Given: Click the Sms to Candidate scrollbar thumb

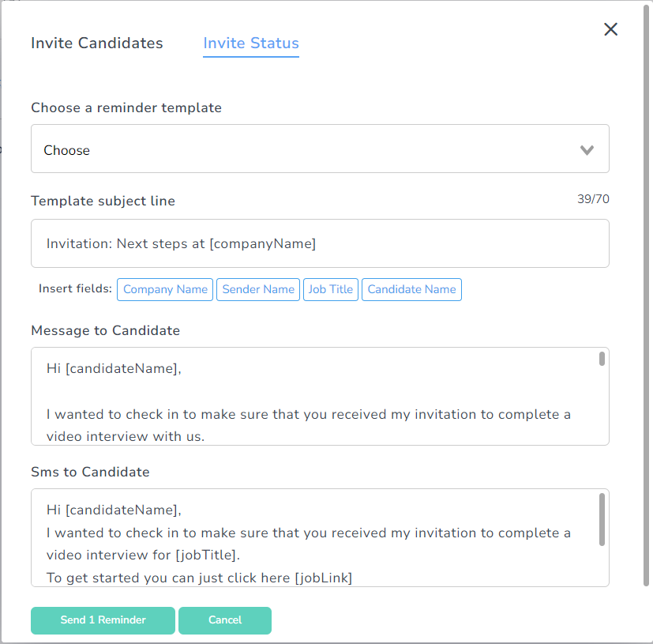Looking at the screenshot, I should coord(602,519).
